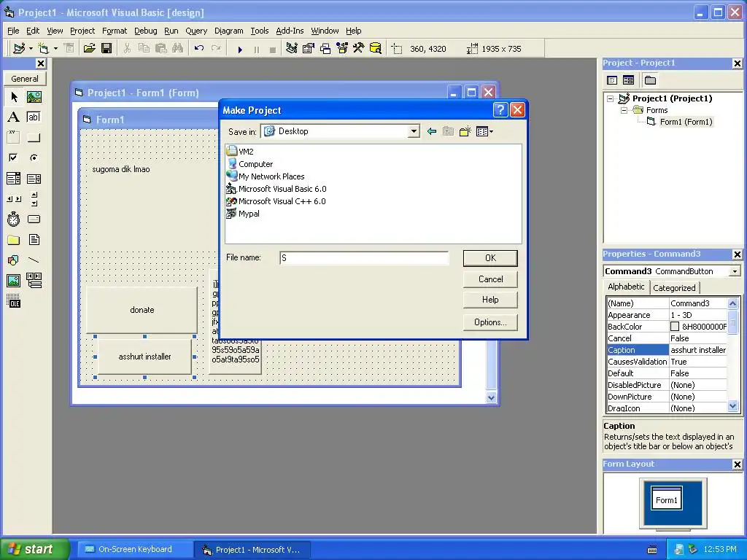Viewport: 747px width, 560px height.
Task: Click the Form1 preview in Form Layout
Action: 666,499
